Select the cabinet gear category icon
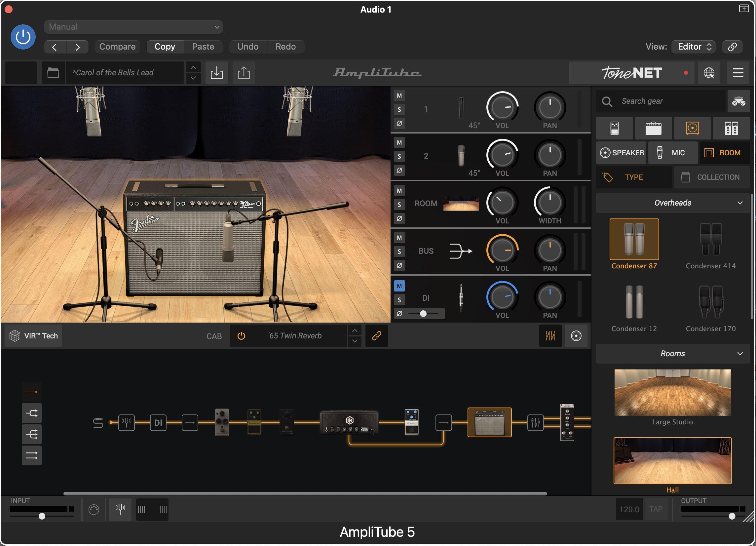The width and height of the screenshot is (756, 546). coord(692,128)
